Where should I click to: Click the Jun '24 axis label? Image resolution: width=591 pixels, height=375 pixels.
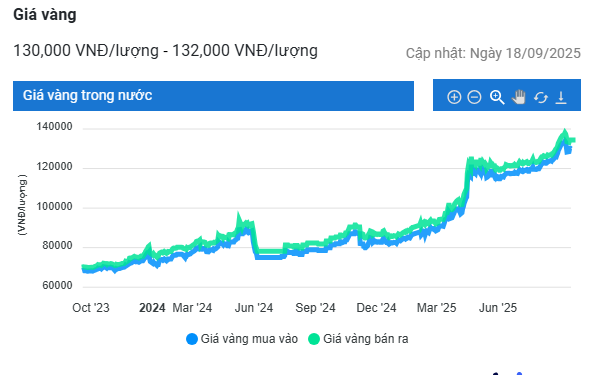(x=254, y=308)
